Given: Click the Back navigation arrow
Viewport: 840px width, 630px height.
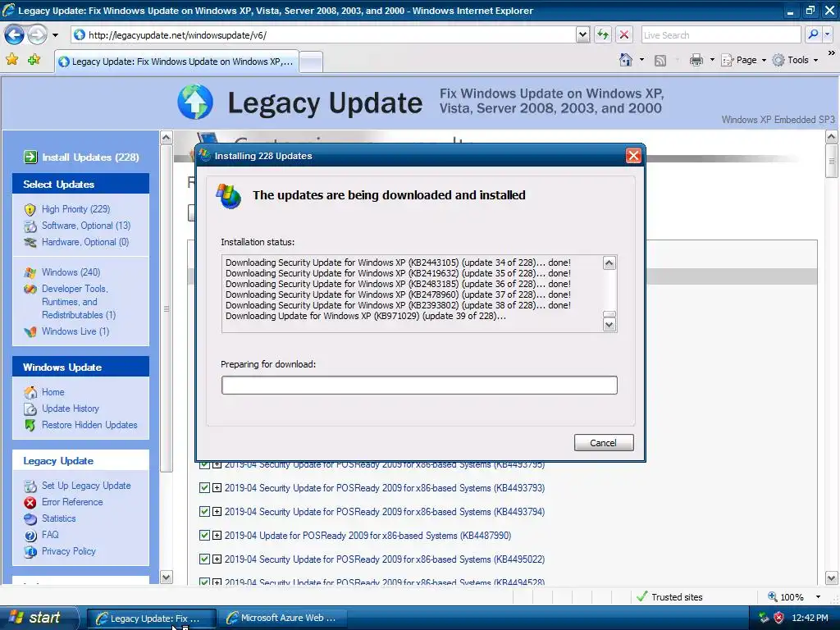Looking at the screenshot, I should tap(15, 35).
